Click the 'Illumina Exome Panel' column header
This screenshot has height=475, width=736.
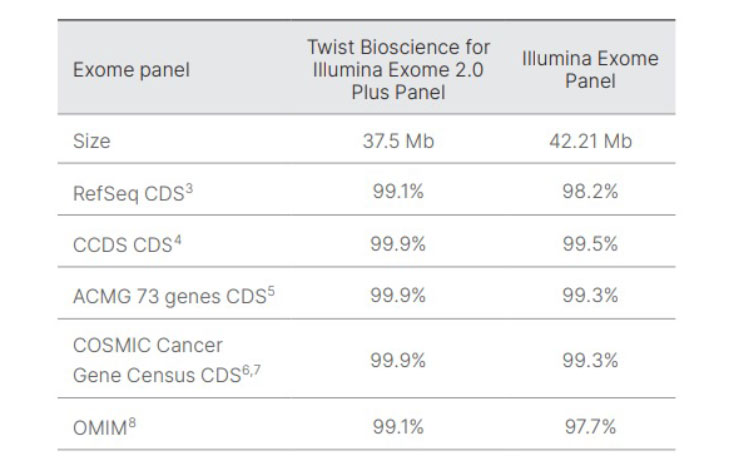tap(590, 69)
